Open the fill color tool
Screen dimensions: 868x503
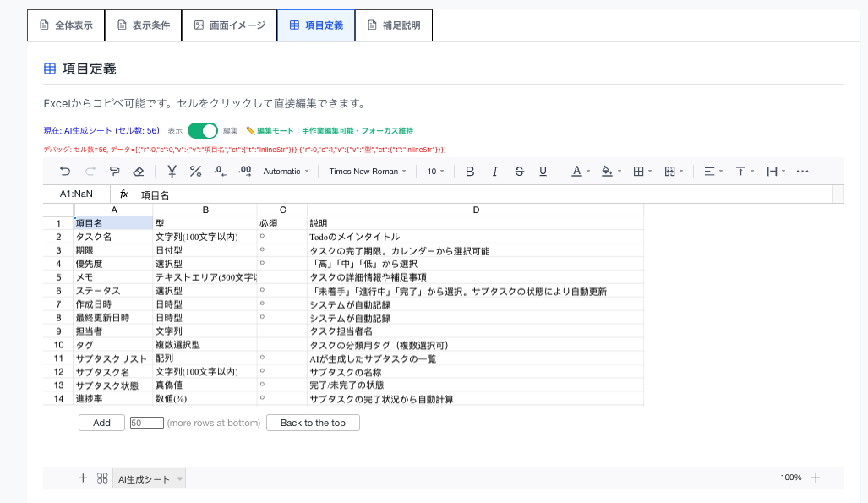coord(608,172)
